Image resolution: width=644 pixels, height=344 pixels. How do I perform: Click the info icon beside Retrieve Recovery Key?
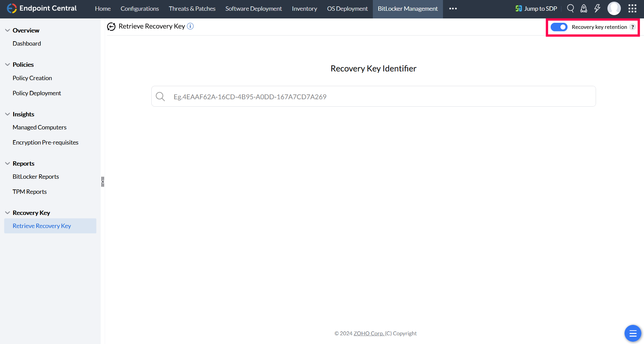coord(190,26)
